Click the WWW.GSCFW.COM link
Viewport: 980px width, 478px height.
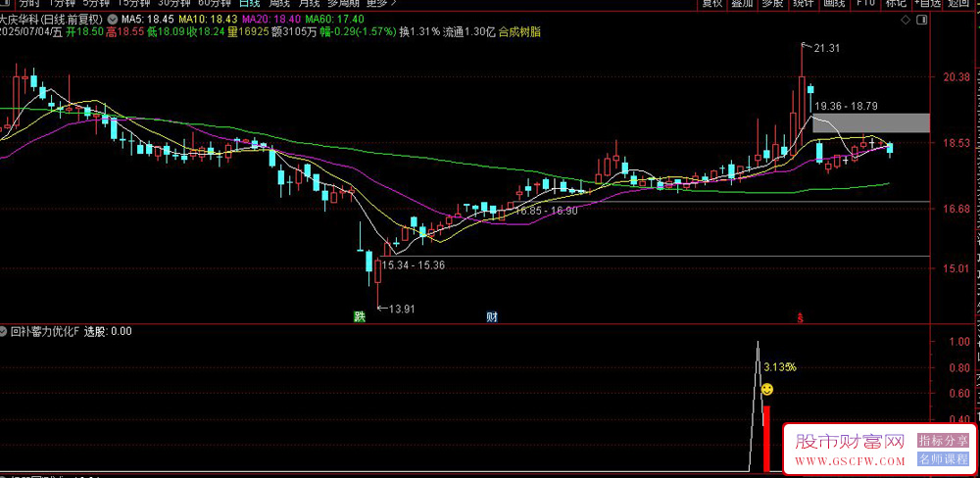click(850, 461)
